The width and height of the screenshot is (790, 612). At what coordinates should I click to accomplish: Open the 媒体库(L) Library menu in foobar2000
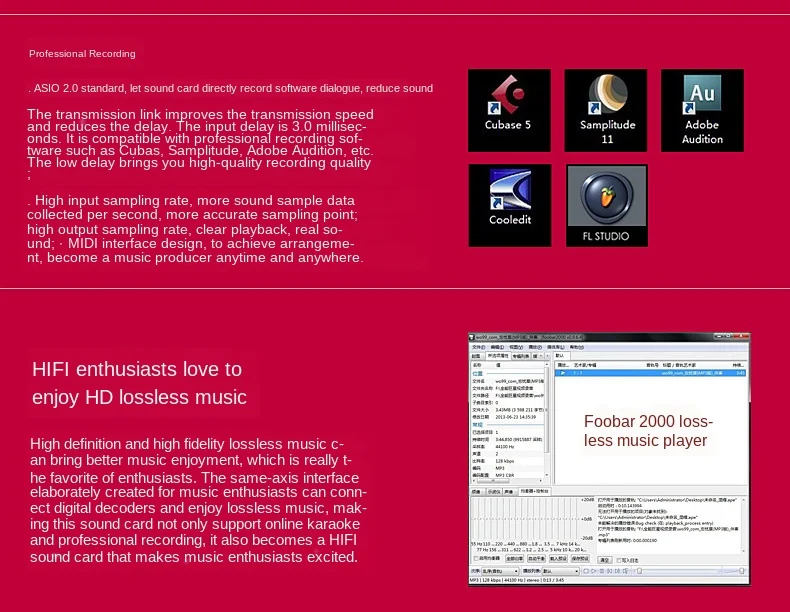(x=556, y=347)
